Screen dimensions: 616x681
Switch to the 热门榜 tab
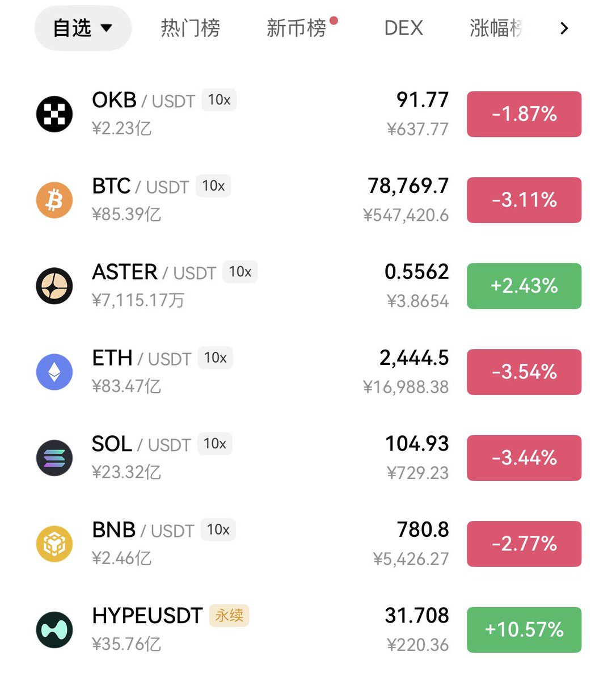[x=190, y=28]
